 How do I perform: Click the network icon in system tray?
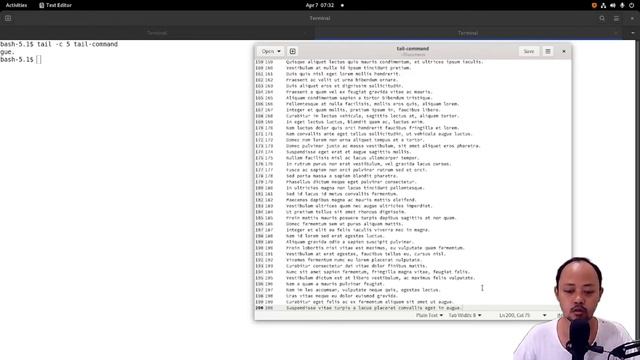tap(603, 5)
